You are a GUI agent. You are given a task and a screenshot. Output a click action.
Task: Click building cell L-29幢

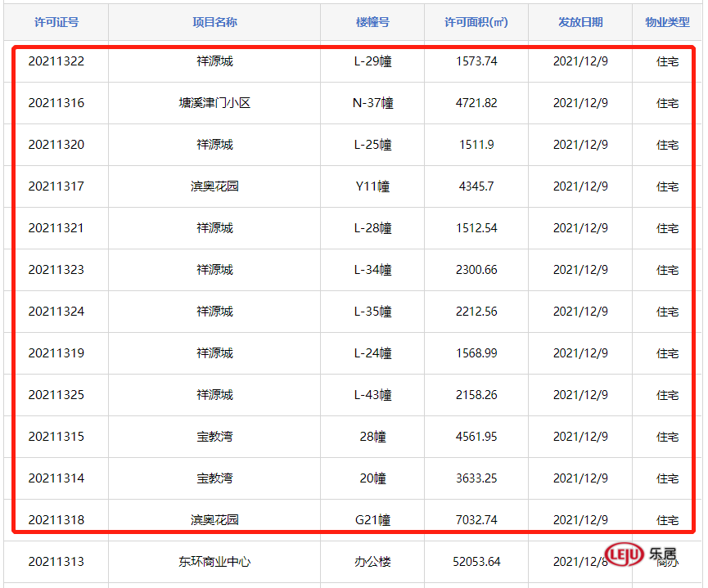tap(372, 61)
